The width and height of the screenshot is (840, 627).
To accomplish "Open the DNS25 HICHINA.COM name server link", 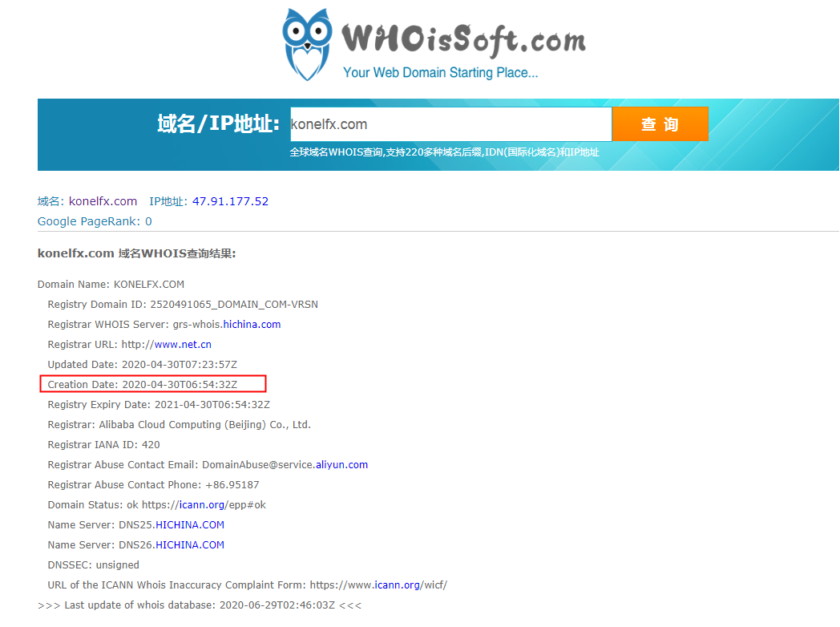I will pyautogui.click(x=190, y=525).
